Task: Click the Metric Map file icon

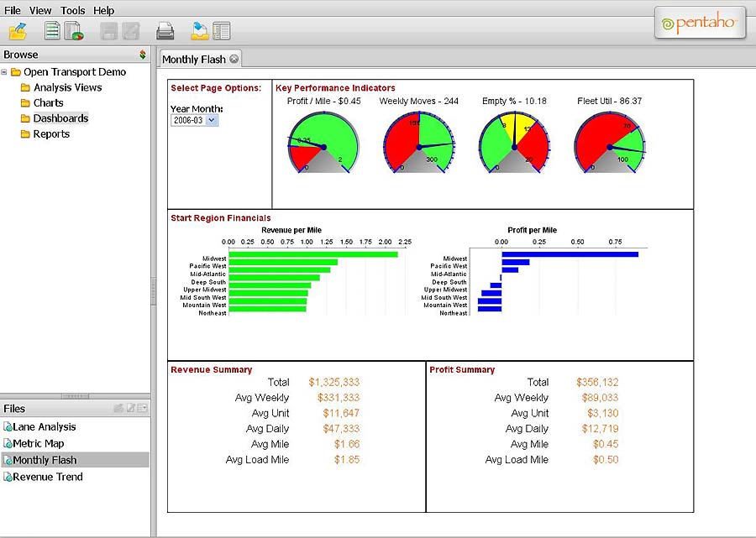Action: pos(8,443)
